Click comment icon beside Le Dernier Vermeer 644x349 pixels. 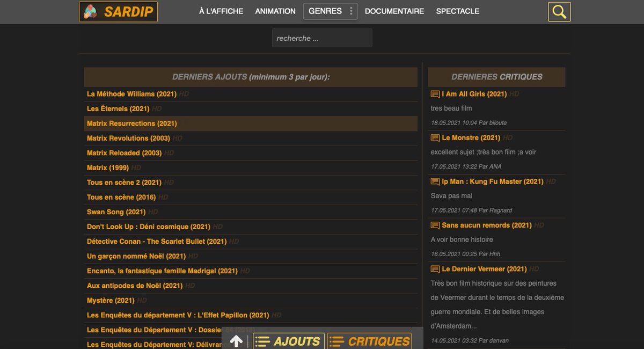coord(435,269)
